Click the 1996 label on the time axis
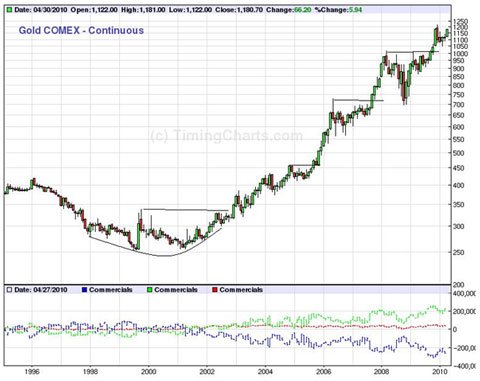This screenshot has height=381, width=480. click(x=32, y=371)
